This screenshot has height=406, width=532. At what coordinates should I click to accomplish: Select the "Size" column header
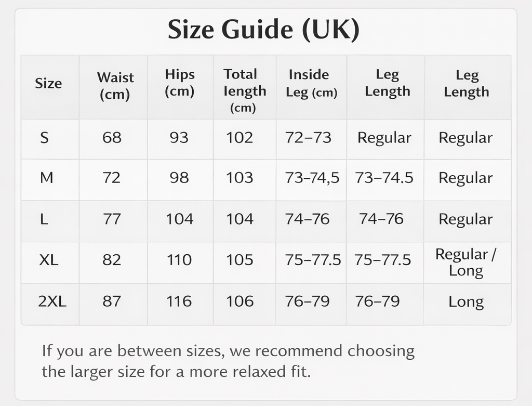[x=48, y=84]
